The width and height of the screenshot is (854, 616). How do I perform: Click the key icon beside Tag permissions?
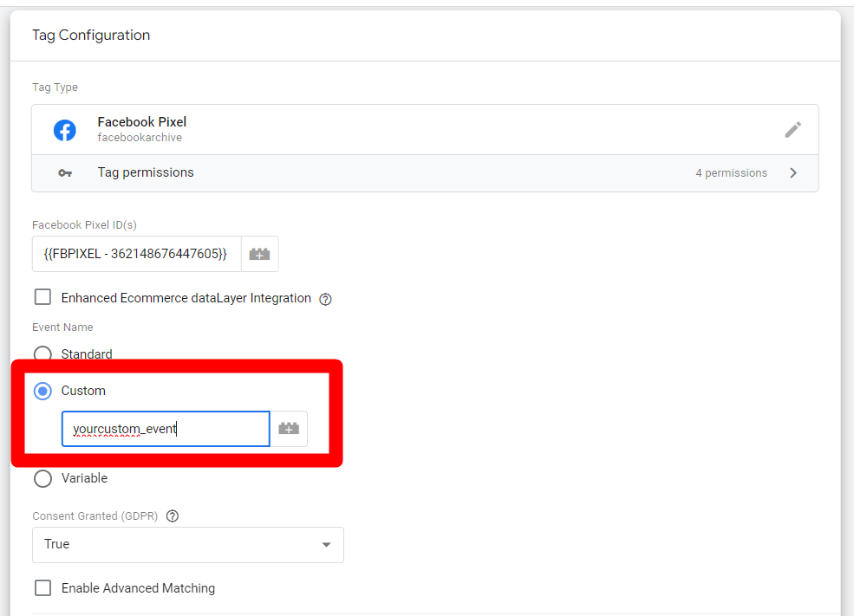click(x=65, y=173)
